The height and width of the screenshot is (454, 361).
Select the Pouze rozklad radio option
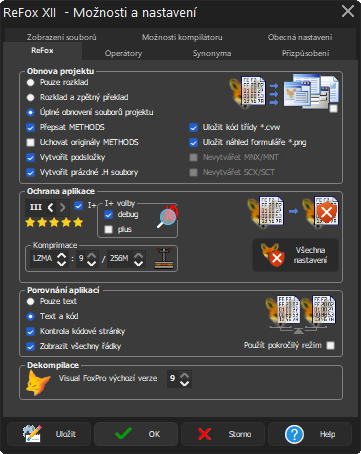(30, 82)
